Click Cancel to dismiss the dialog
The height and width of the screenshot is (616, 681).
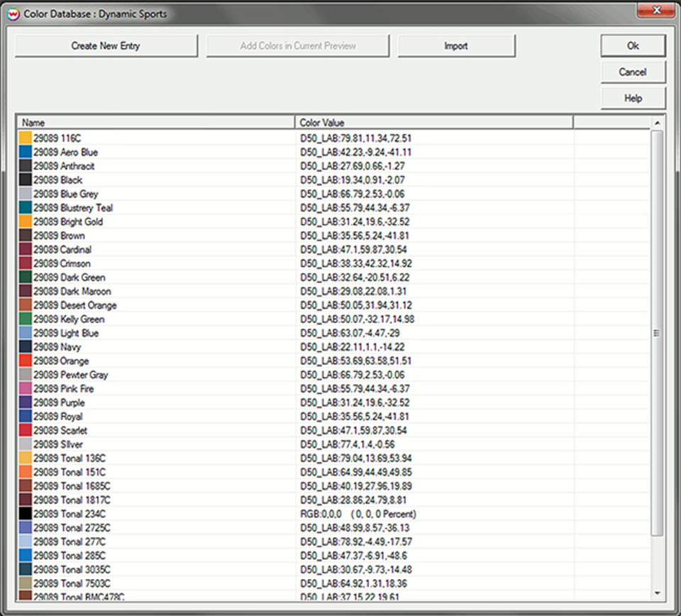pos(633,72)
